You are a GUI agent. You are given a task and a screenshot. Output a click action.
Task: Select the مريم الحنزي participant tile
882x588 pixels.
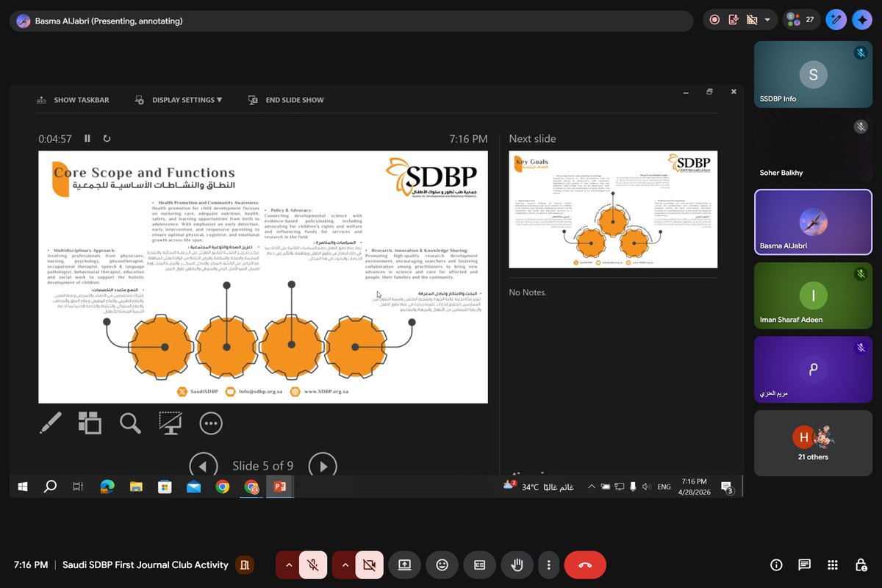pos(813,369)
